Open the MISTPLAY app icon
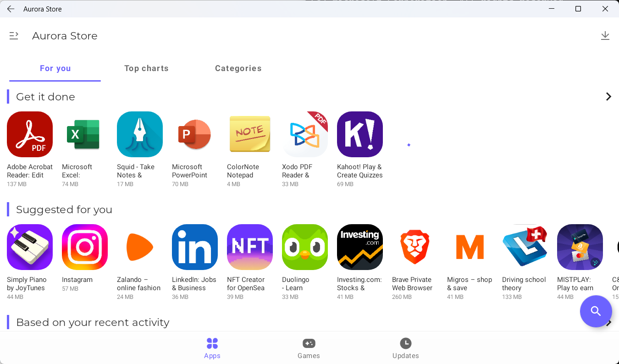Image resolution: width=619 pixels, height=364 pixels. tap(580, 247)
